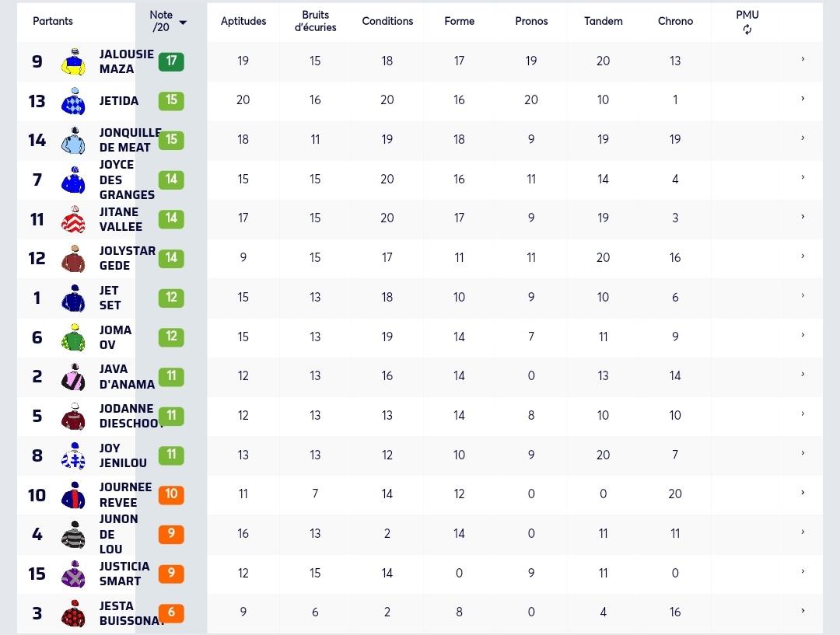Sort by the Note /20 dropdown arrow
840x635 pixels.
[183, 23]
